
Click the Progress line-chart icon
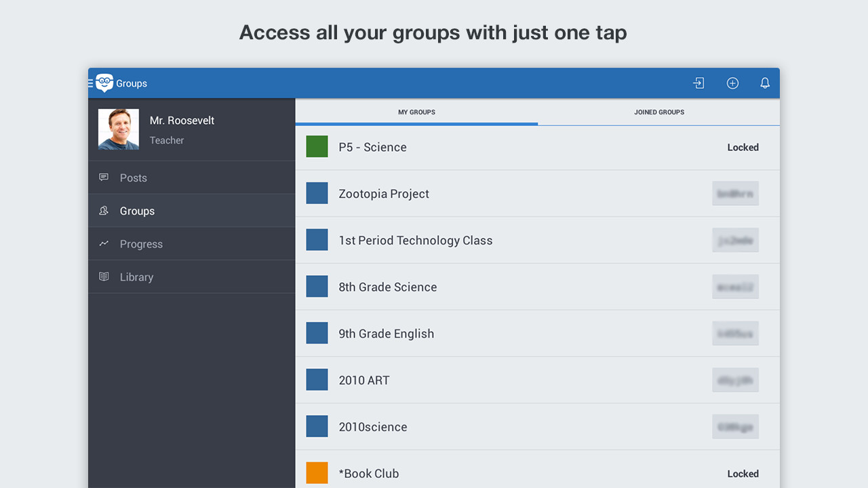point(103,243)
